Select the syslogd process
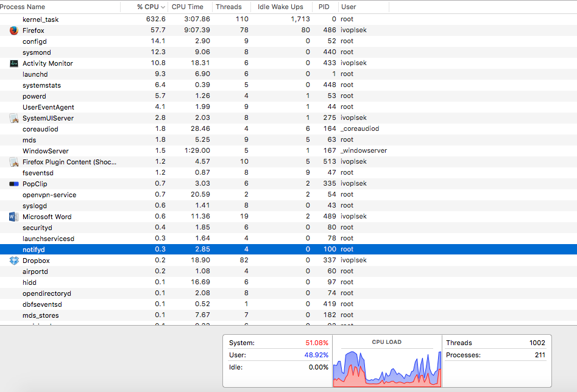The height and width of the screenshot is (392, 577). click(x=35, y=206)
